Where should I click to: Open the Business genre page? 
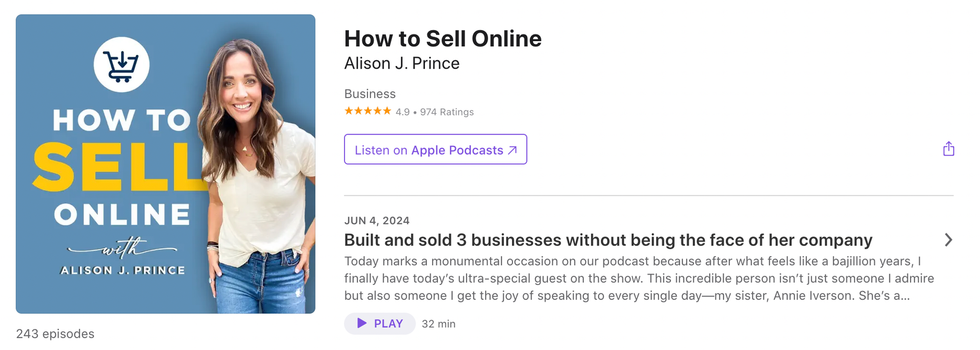click(x=369, y=93)
